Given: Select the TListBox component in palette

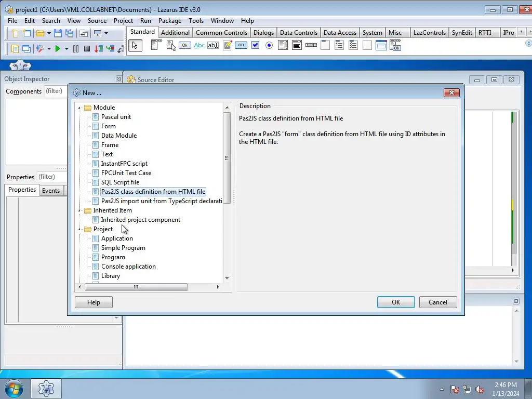Looking at the screenshot, I should (x=283, y=45).
